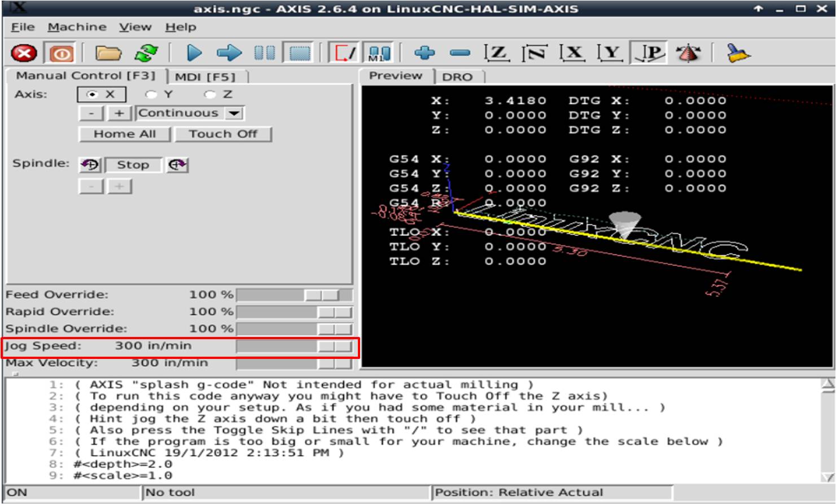The width and height of the screenshot is (836, 504).
Task: Select X side view icon
Action: click(572, 54)
